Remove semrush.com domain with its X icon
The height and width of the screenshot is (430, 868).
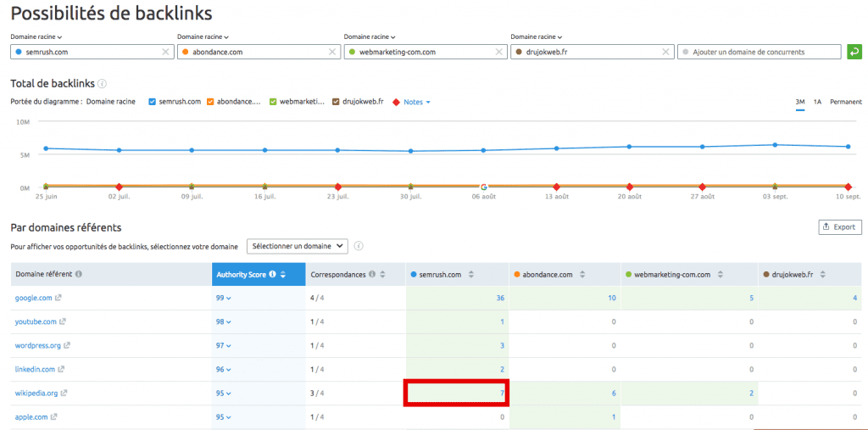[165, 52]
